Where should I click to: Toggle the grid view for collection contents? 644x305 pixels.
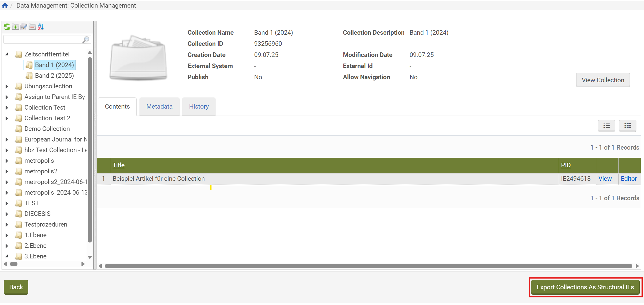coord(628,126)
